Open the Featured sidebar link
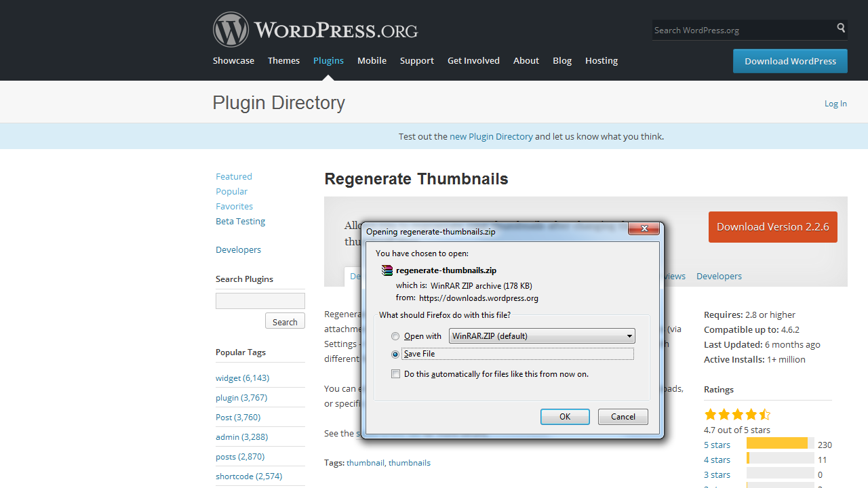 (x=234, y=176)
